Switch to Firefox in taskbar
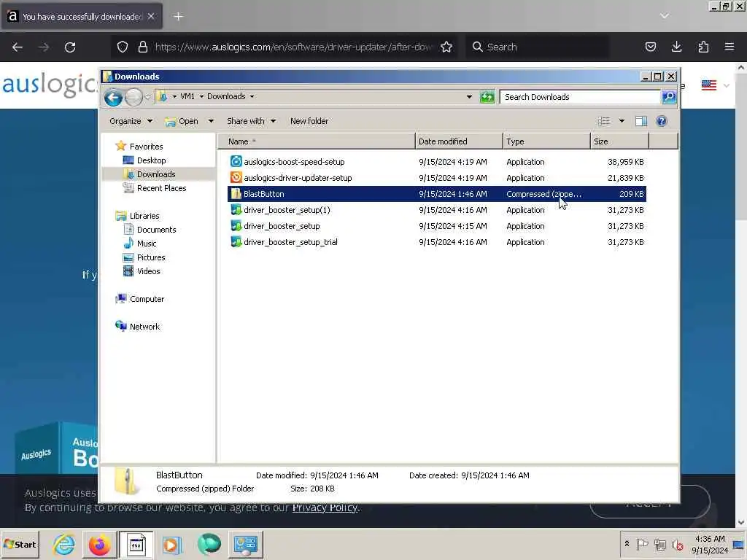Image resolution: width=747 pixels, height=560 pixels. [99, 544]
